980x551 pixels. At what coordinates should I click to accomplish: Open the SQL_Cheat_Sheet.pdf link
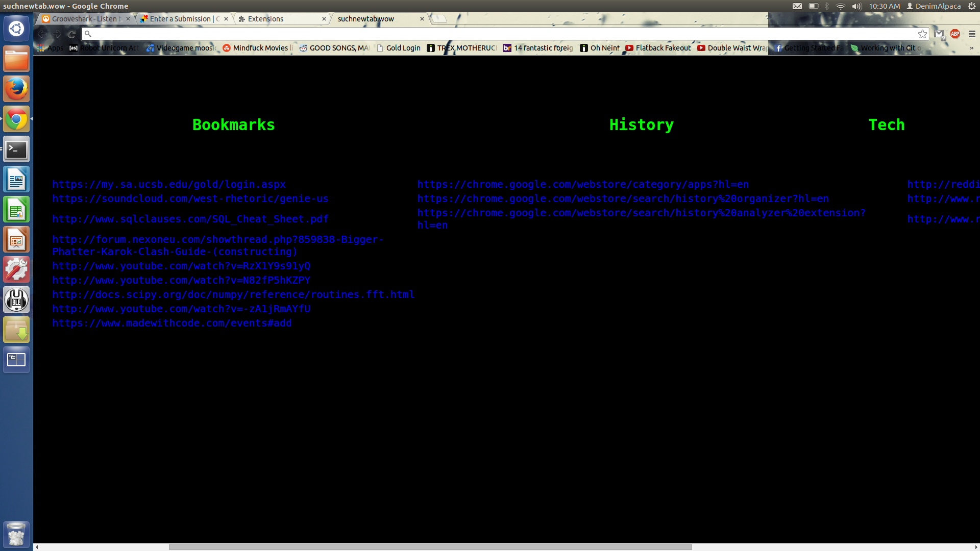click(190, 219)
